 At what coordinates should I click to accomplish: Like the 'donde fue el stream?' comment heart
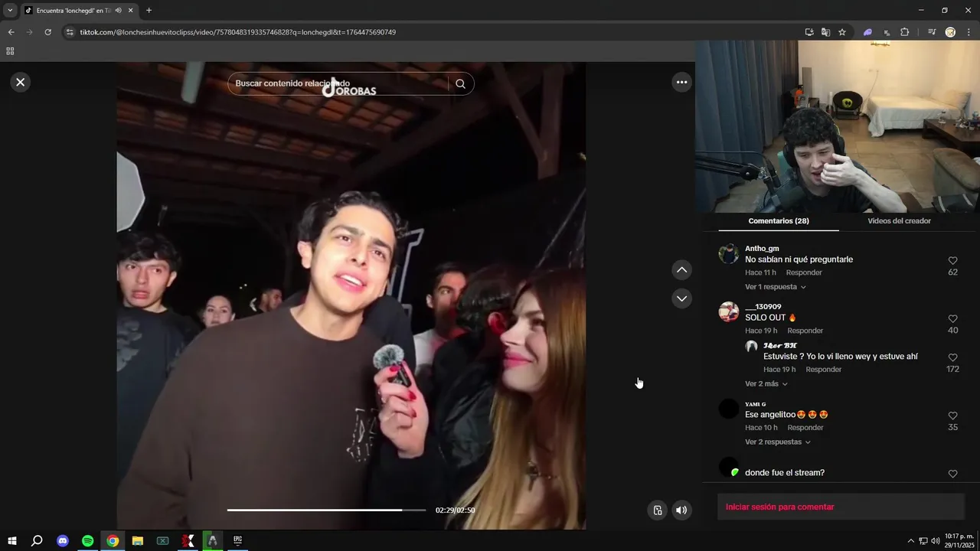[x=952, y=474]
